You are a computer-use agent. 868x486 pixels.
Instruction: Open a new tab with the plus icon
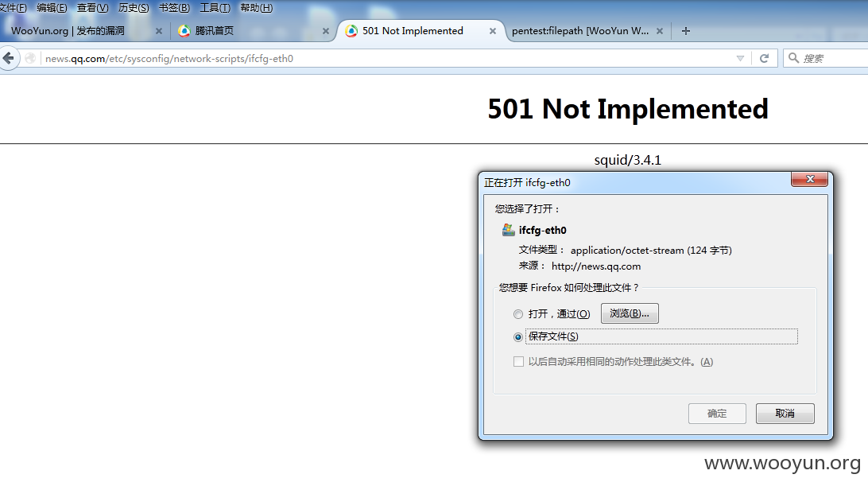click(x=686, y=31)
